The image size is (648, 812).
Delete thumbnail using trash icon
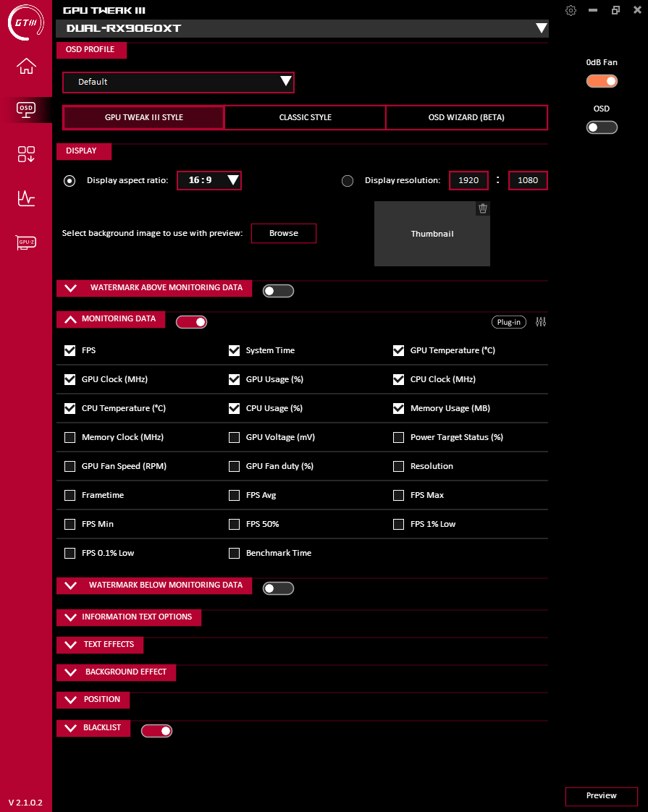[x=483, y=208]
